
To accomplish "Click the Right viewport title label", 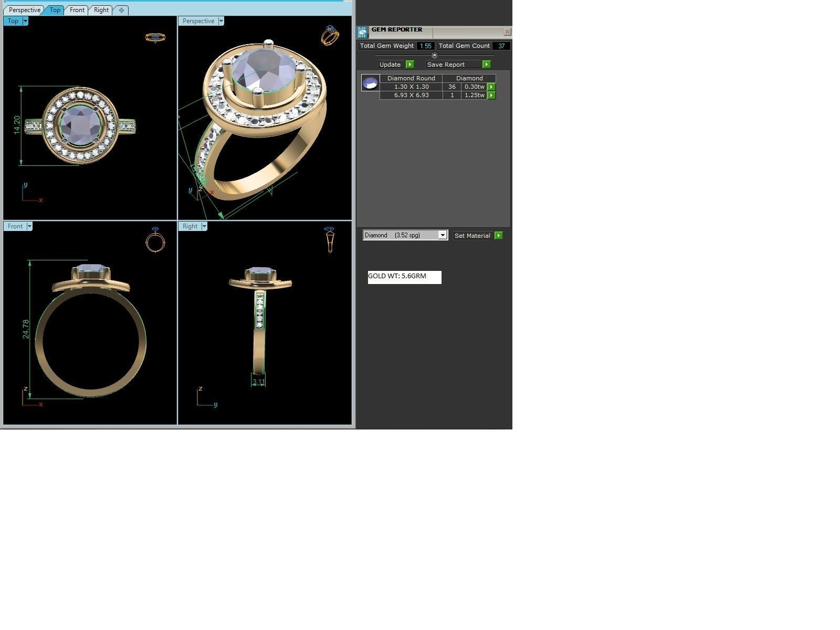I will tap(190, 226).
